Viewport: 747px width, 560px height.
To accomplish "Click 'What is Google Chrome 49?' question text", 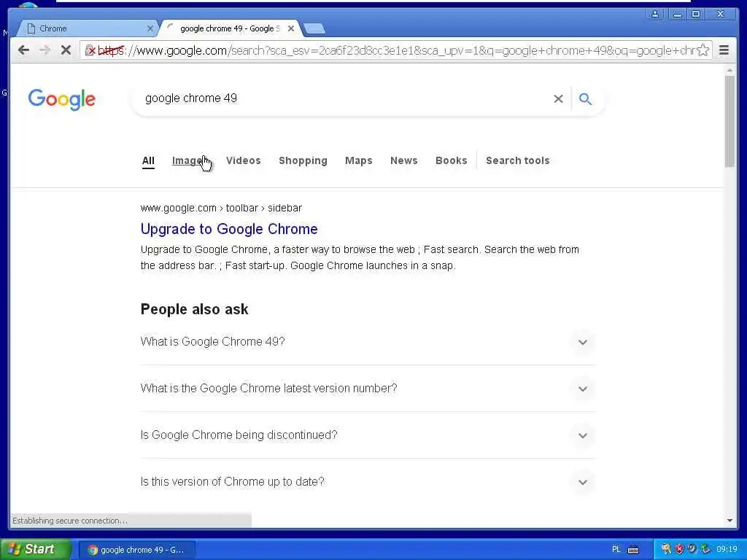I will (212, 342).
